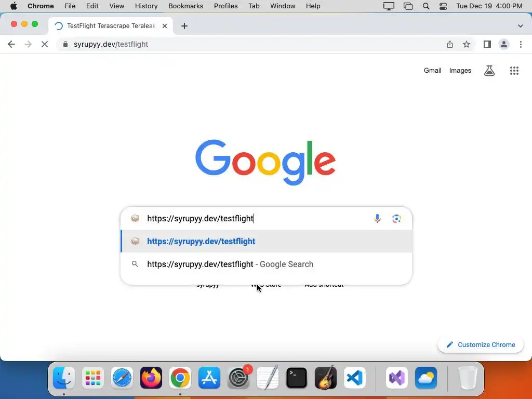Click the date and time
The image size is (532, 399).
pyautogui.click(x=489, y=6)
